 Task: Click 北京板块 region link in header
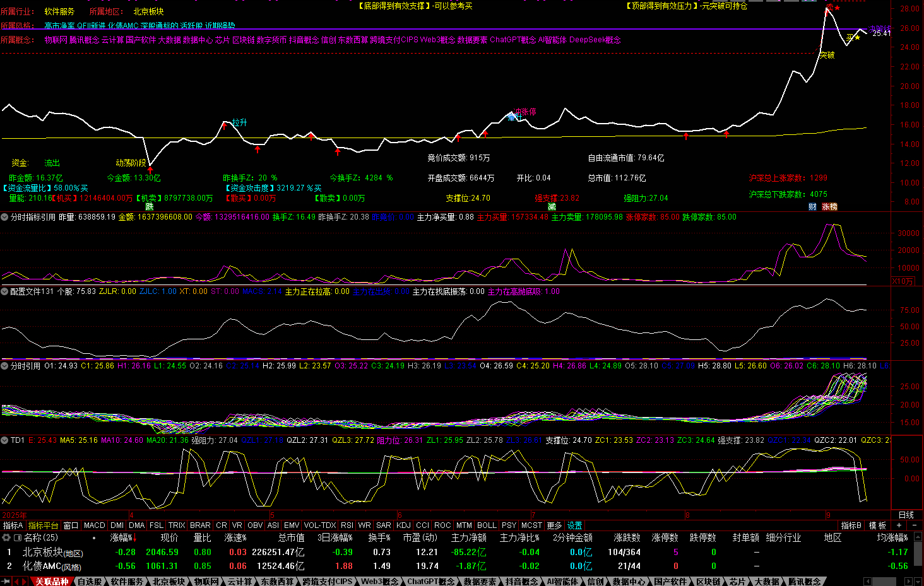coord(148,11)
